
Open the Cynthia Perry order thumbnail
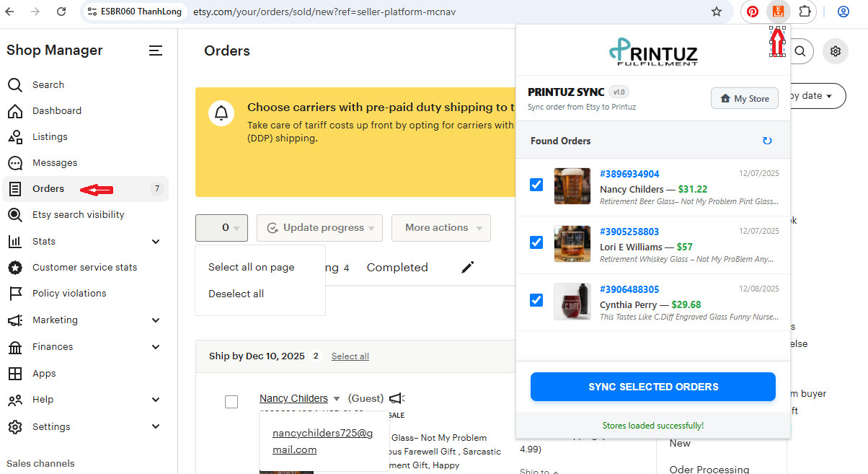(572, 302)
